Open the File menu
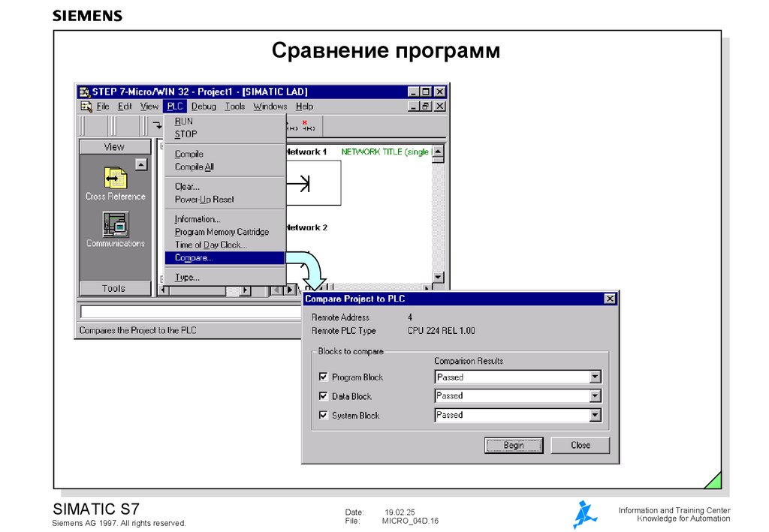Image resolution: width=769 pixels, height=532 pixels. tap(103, 107)
